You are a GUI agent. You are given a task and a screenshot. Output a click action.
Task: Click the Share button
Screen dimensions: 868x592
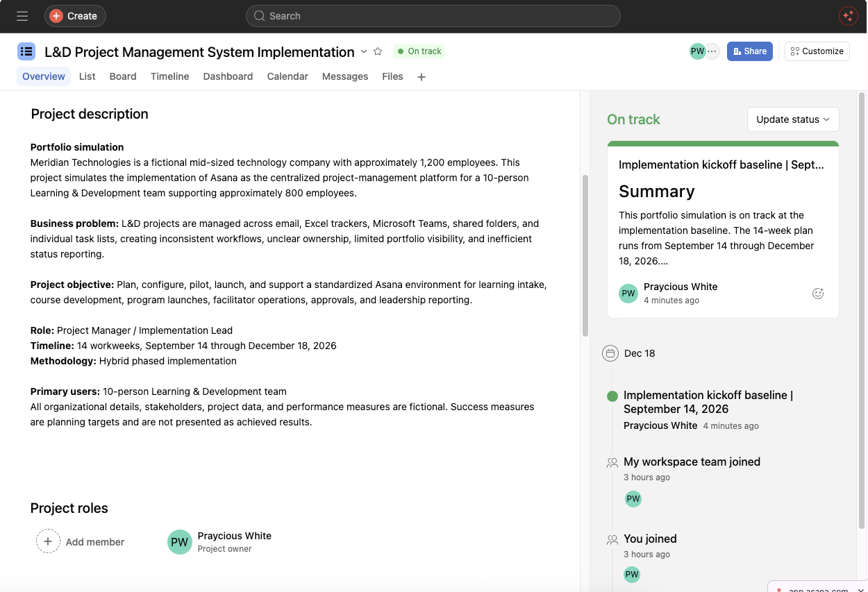pyautogui.click(x=750, y=51)
